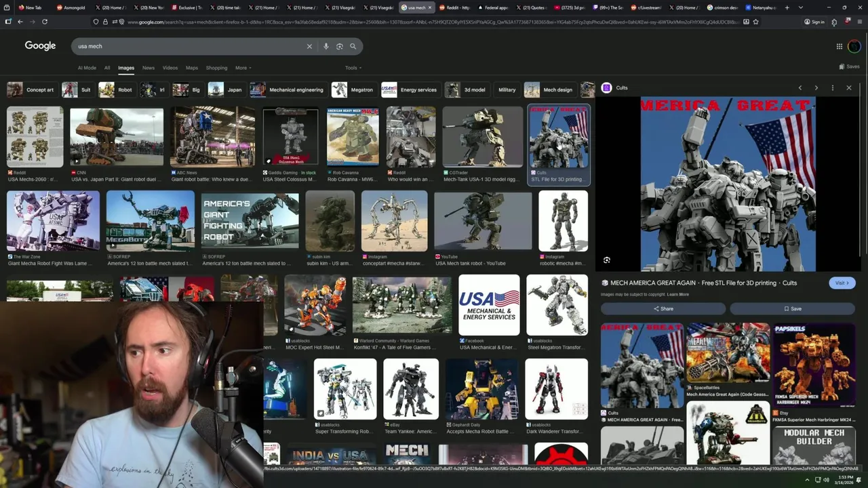Viewport: 868px width, 488px height.
Task: Open the SpaceBattles Mech America related image
Action: coord(728,352)
